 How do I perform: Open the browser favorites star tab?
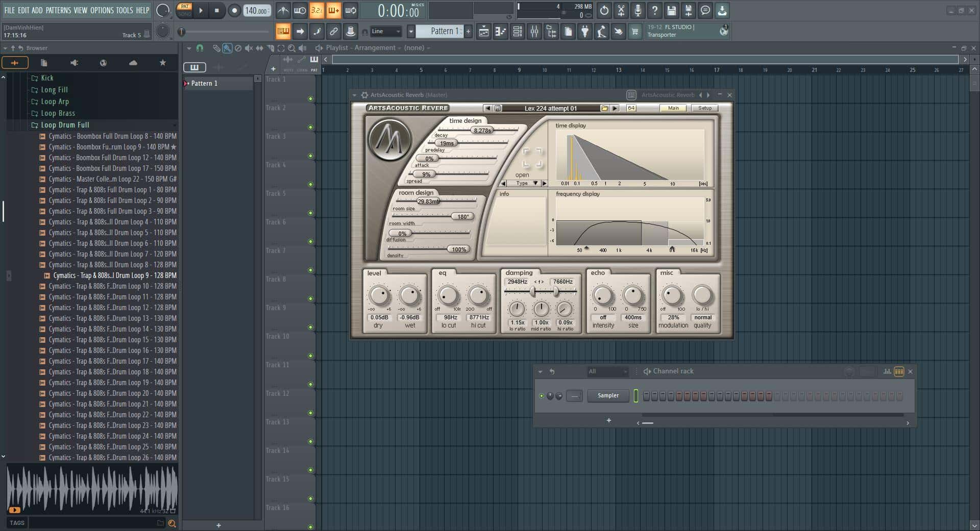click(162, 63)
